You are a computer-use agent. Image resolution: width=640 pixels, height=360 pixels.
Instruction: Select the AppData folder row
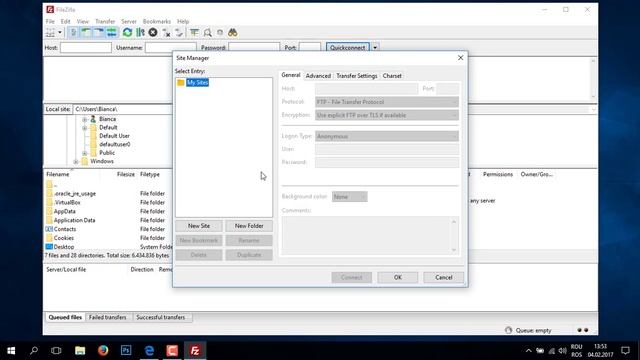pyautogui.click(x=108, y=211)
